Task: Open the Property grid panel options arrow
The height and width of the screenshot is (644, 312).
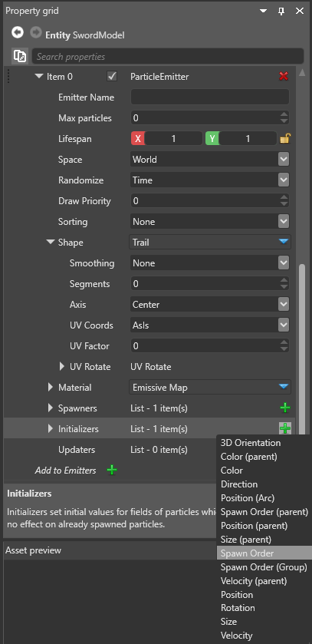Action: tap(264, 11)
